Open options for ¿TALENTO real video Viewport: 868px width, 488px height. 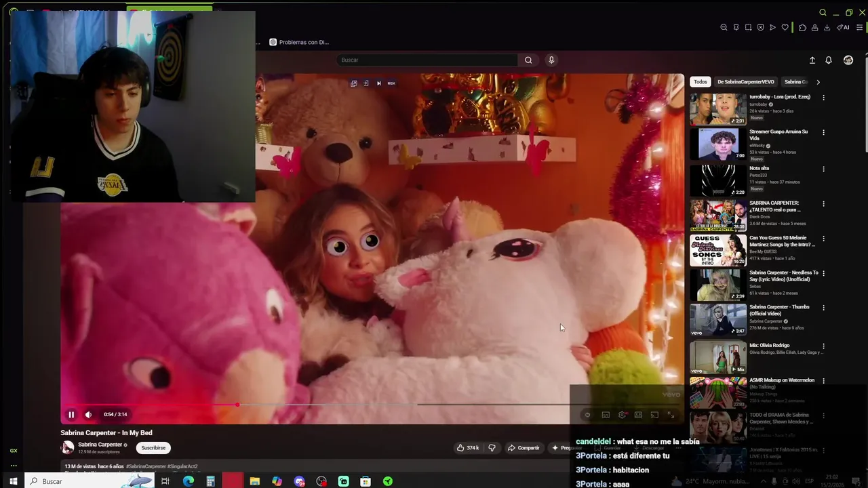pyautogui.click(x=824, y=204)
